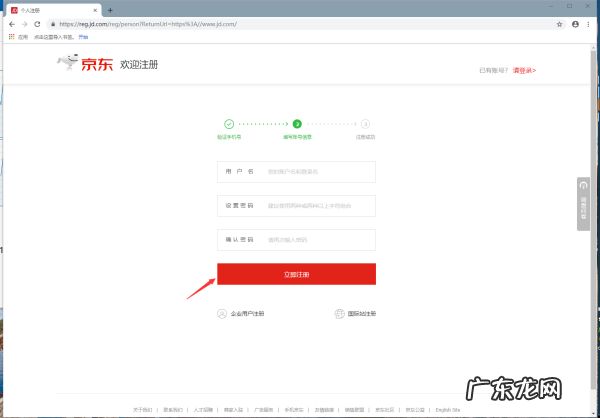Open the Chrome profile avatar icon

click(x=574, y=22)
